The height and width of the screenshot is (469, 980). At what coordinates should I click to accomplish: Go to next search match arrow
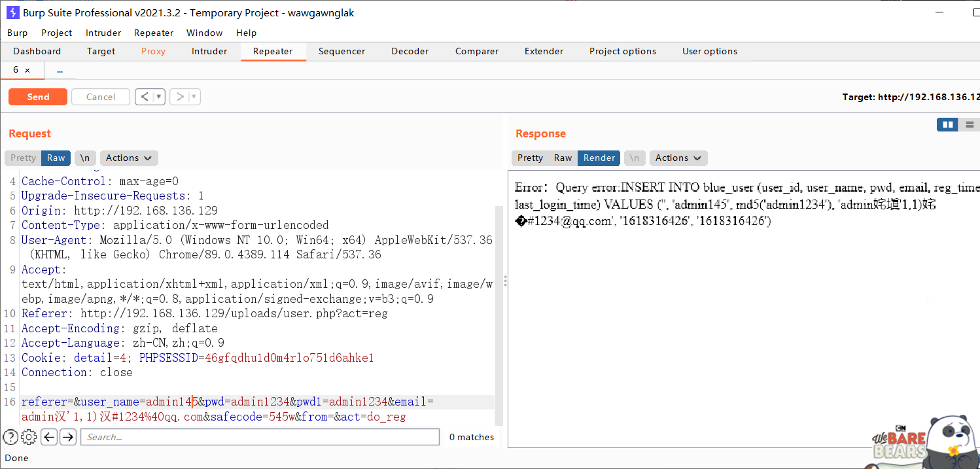coord(68,437)
